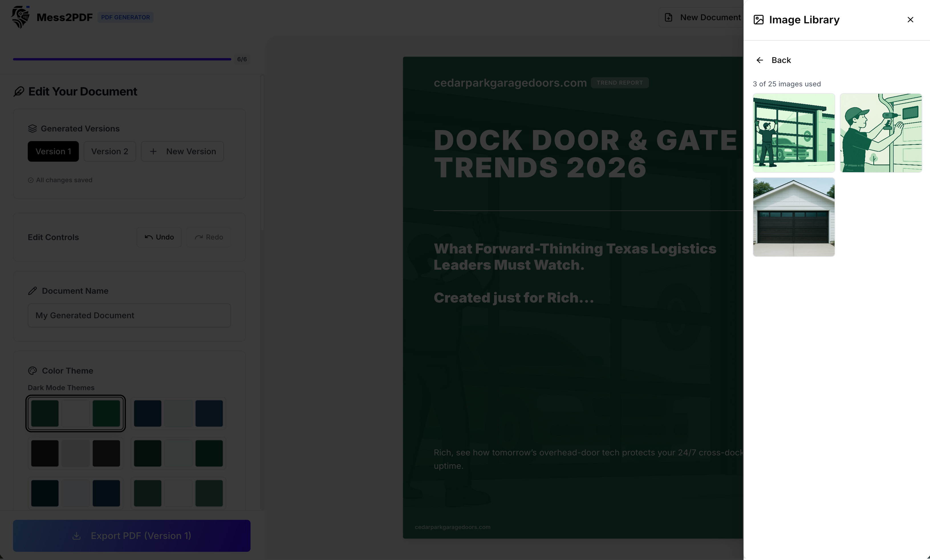The height and width of the screenshot is (560, 930).
Task: Click Export PDF (Version 1) button
Action: point(131,536)
